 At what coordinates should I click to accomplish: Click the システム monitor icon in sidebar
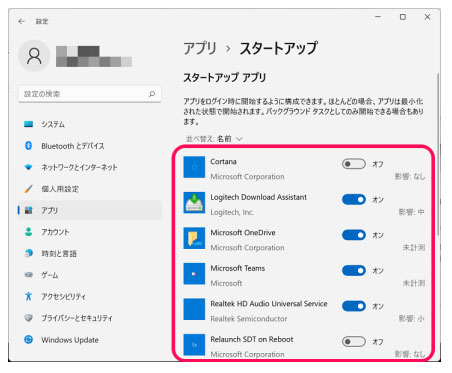pyautogui.click(x=29, y=124)
